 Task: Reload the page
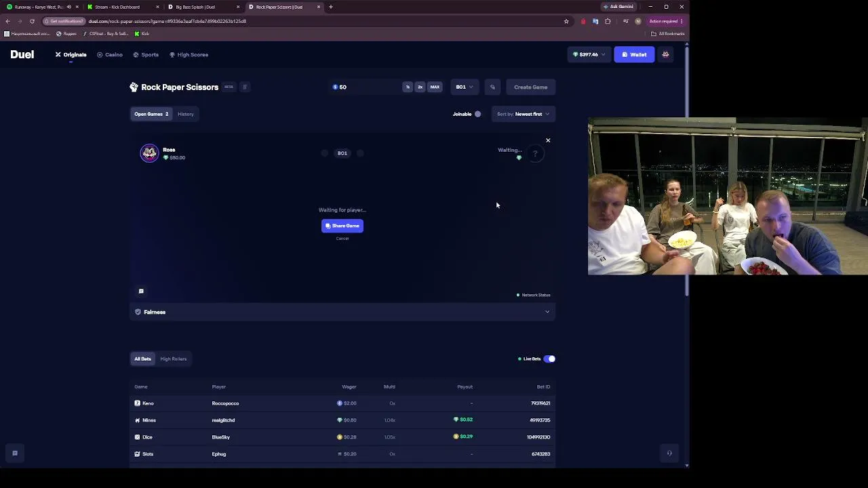pos(32,21)
